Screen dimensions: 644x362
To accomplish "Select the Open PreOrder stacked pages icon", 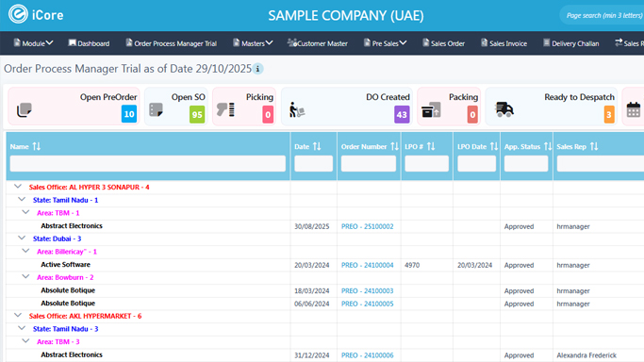I will (x=25, y=110).
